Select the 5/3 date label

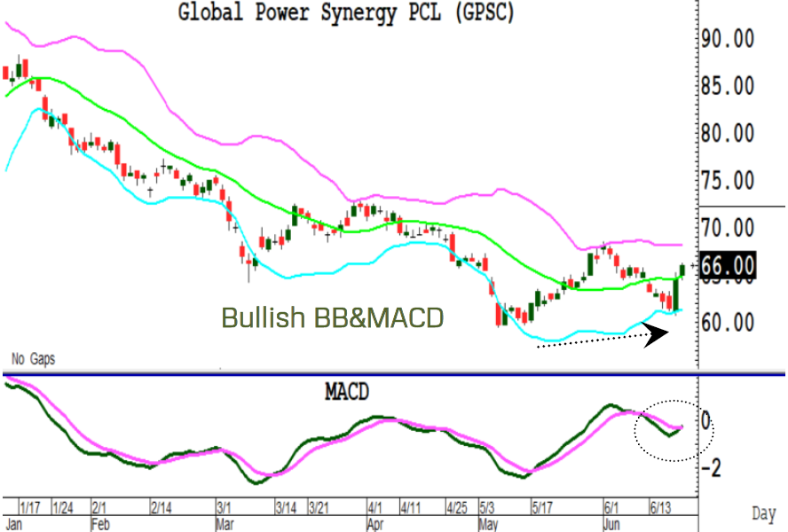pyautogui.click(x=487, y=507)
